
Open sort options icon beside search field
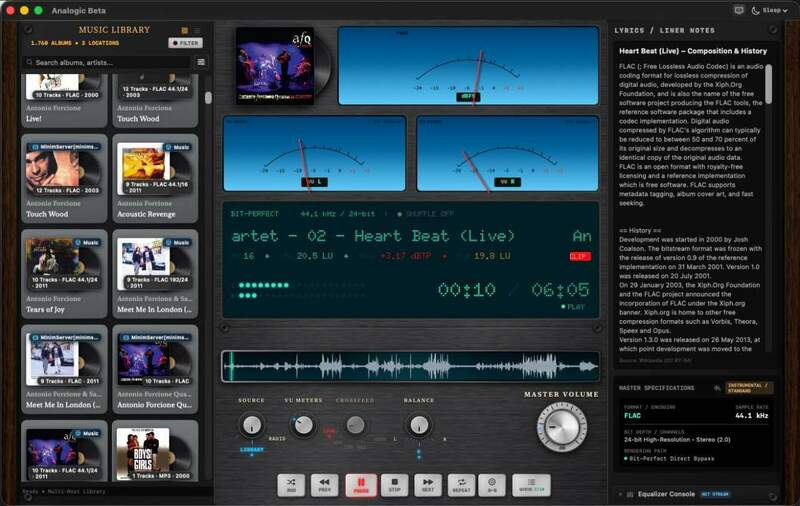click(x=201, y=62)
